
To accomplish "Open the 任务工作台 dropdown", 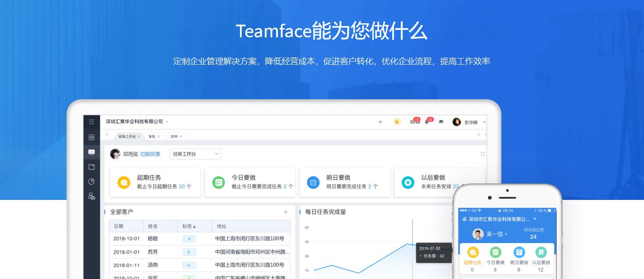I will [196, 154].
